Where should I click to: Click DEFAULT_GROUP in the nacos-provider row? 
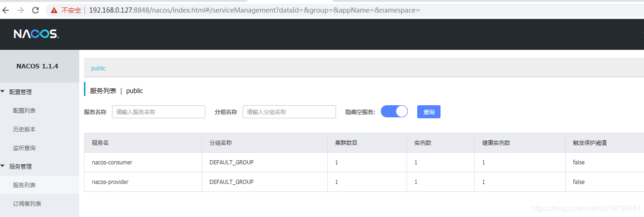point(231,182)
